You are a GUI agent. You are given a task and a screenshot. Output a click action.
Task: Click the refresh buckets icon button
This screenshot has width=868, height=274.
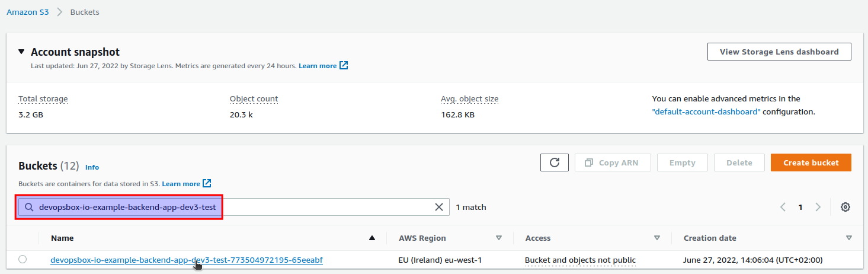point(555,163)
